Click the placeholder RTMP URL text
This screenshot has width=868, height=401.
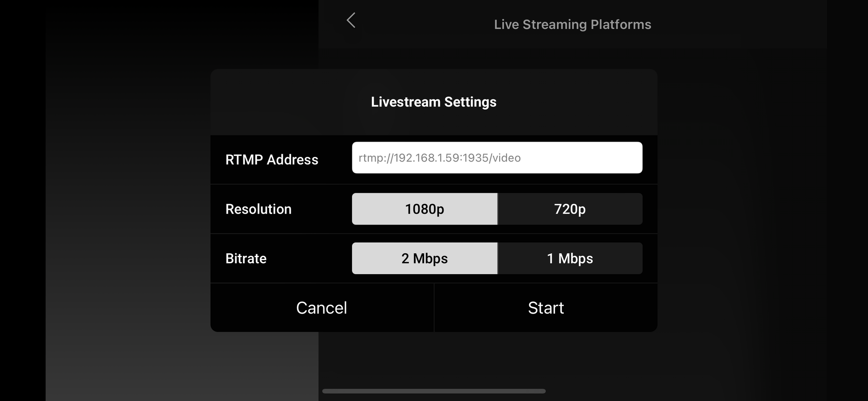(x=438, y=158)
